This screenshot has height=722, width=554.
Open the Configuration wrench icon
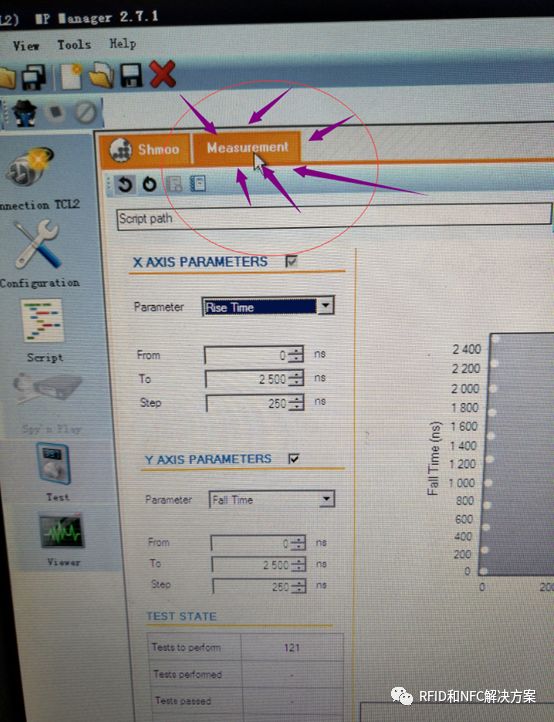coord(37,244)
